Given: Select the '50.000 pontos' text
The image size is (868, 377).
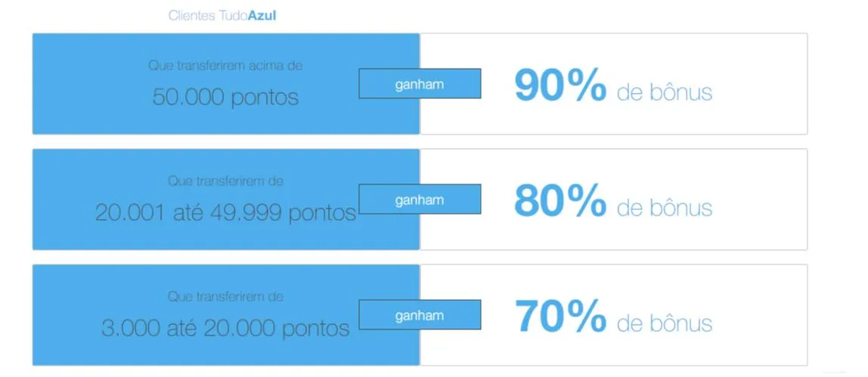Looking at the screenshot, I should (x=225, y=97).
